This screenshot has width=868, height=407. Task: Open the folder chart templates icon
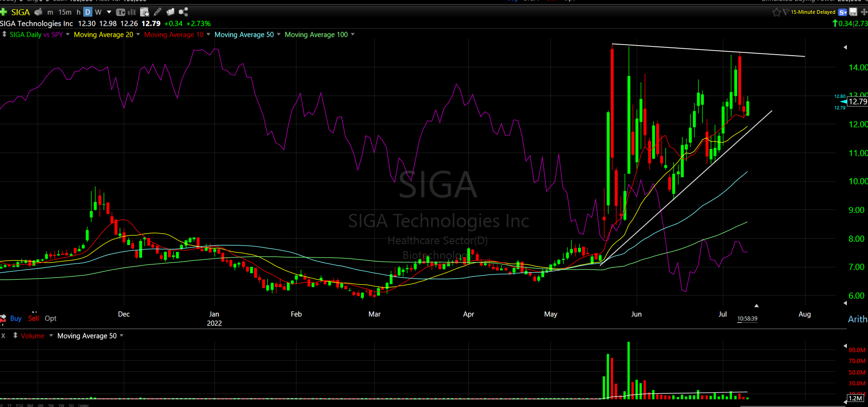coord(170,12)
